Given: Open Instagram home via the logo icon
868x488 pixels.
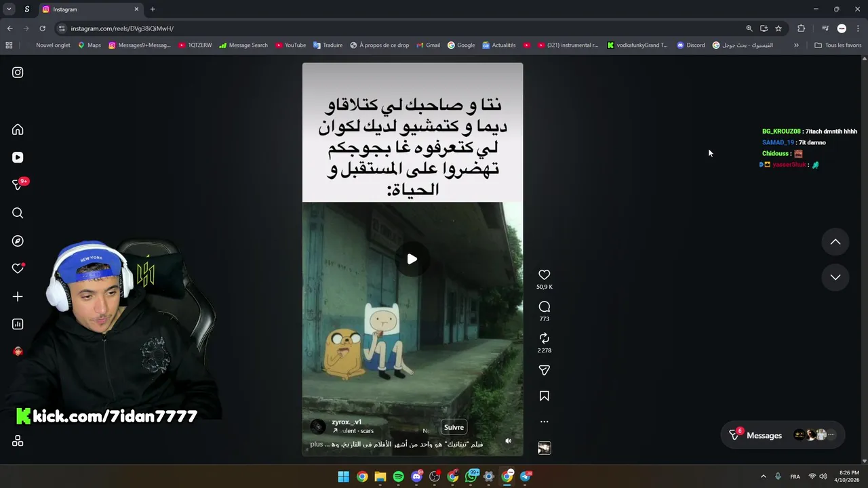Looking at the screenshot, I should pyautogui.click(x=18, y=73).
